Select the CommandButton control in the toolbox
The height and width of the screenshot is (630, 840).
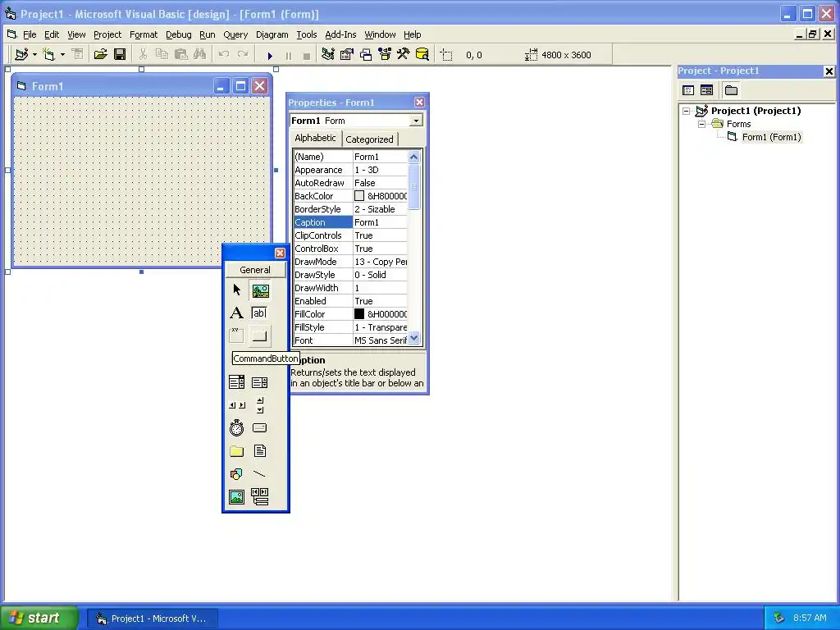(259, 336)
